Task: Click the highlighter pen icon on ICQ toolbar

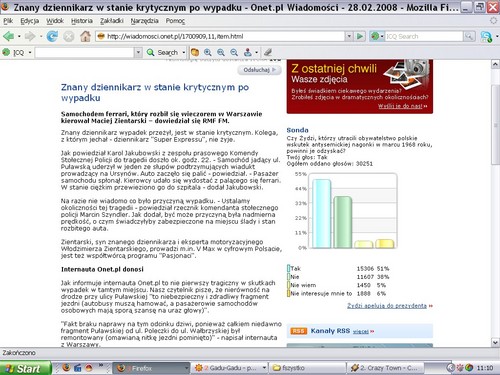Action: (x=268, y=52)
